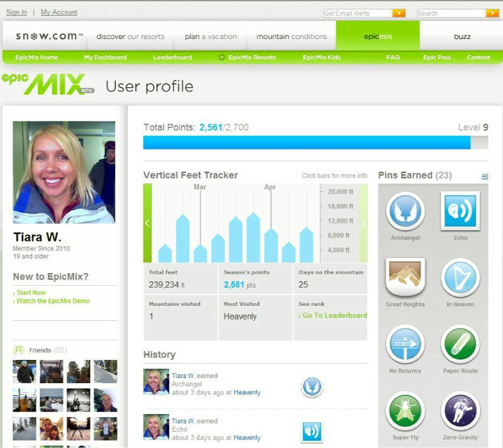Select the Zero Gravity astronaut pin
The width and height of the screenshot is (503, 448).
click(x=460, y=411)
